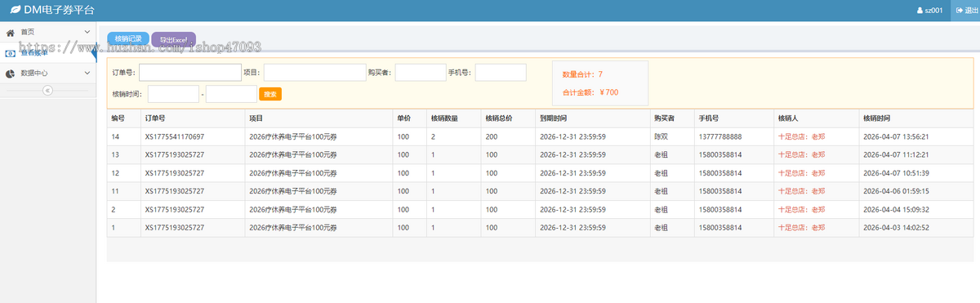Focus the 项目 input field
The image size is (980, 303).
(314, 73)
